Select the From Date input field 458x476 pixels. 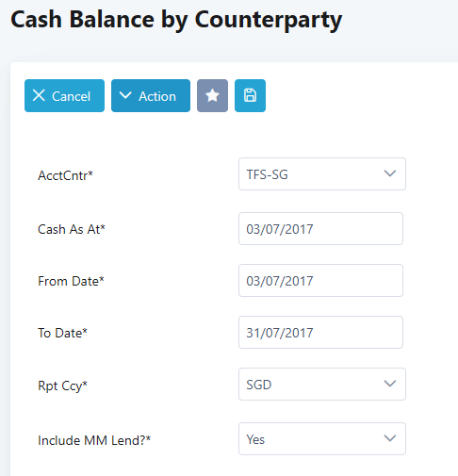click(x=320, y=281)
